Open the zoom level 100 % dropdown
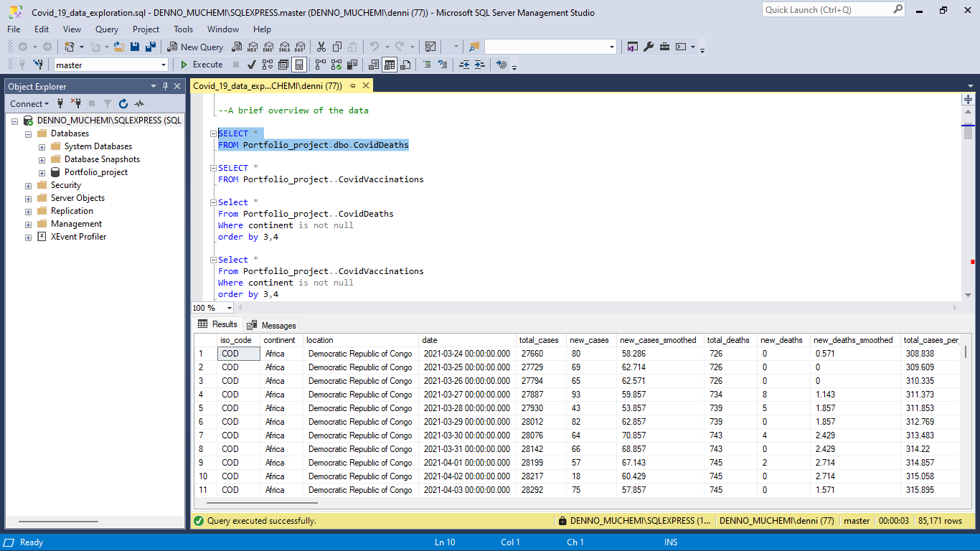Screen dimensions: 980x551 [230, 308]
